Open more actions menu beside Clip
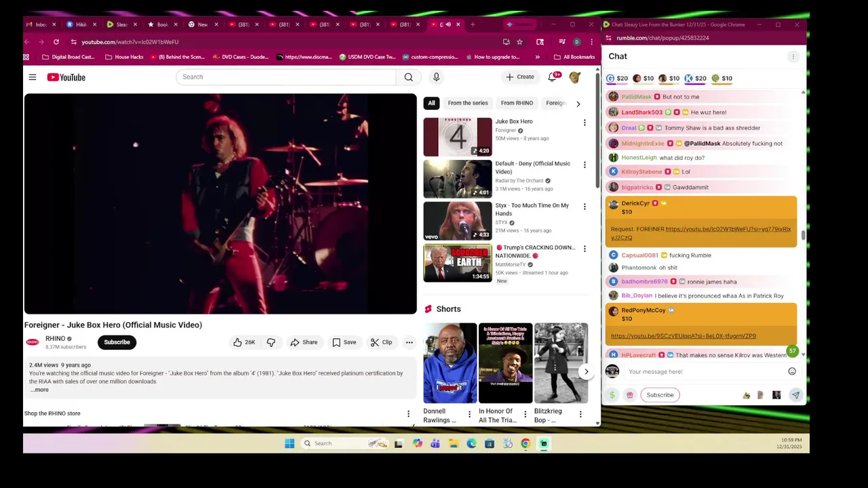The width and height of the screenshot is (868, 488). point(409,342)
